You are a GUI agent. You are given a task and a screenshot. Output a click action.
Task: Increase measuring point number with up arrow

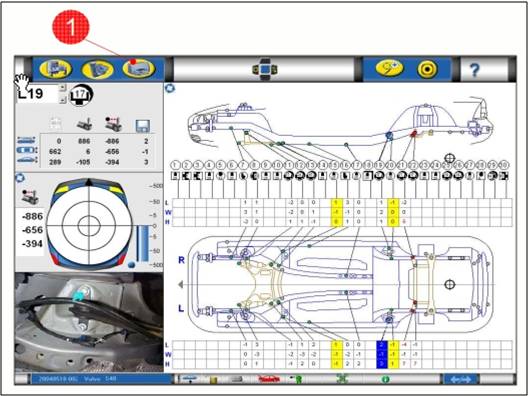point(62,88)
